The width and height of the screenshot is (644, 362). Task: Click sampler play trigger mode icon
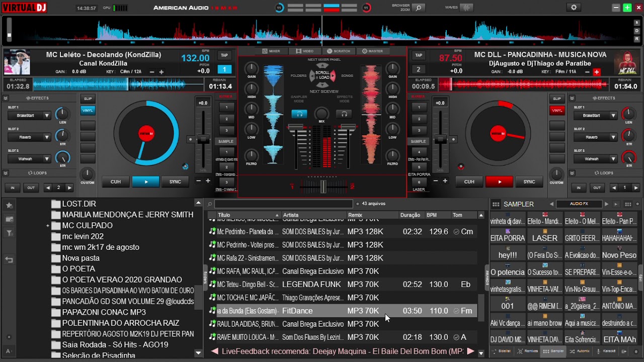click(616, 204)
